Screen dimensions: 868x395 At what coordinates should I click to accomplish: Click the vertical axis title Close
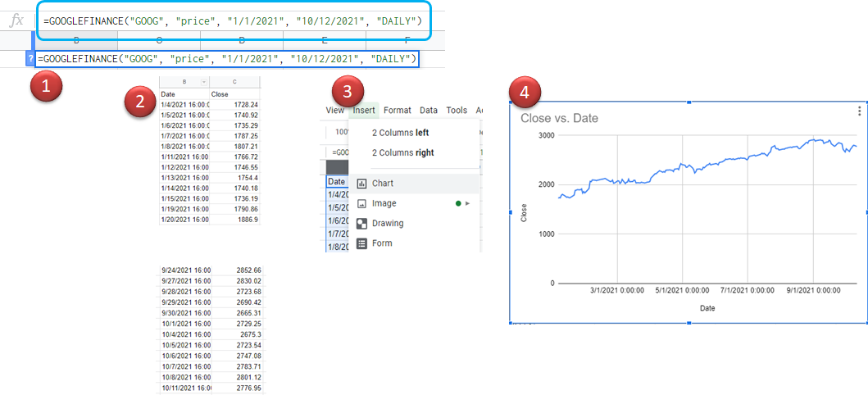coord(524,213)
